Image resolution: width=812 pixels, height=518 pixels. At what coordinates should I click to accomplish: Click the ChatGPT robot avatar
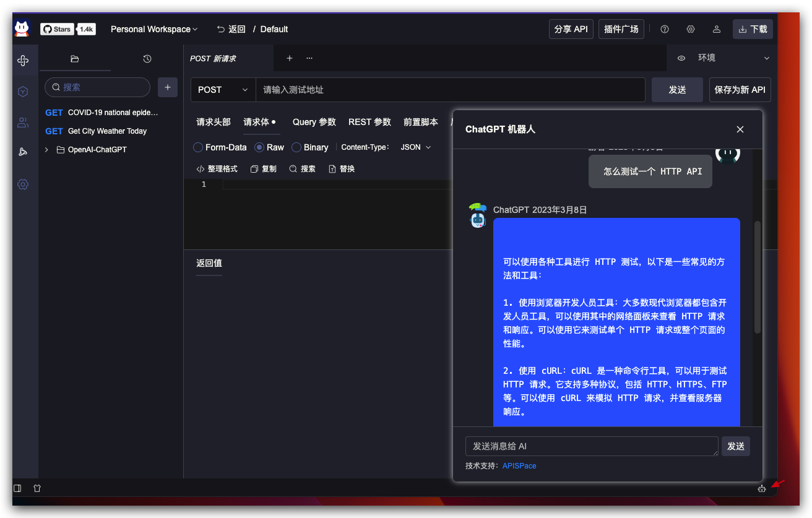tap(478, 215)
